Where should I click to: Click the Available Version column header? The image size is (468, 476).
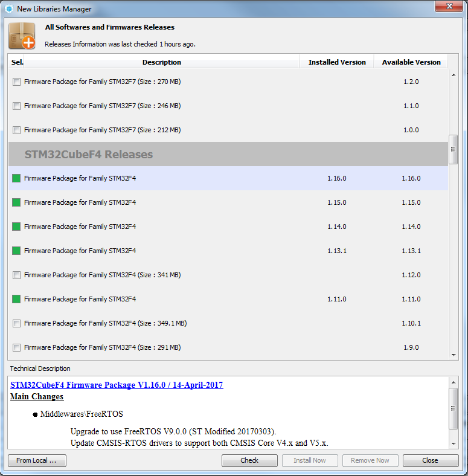411,62
